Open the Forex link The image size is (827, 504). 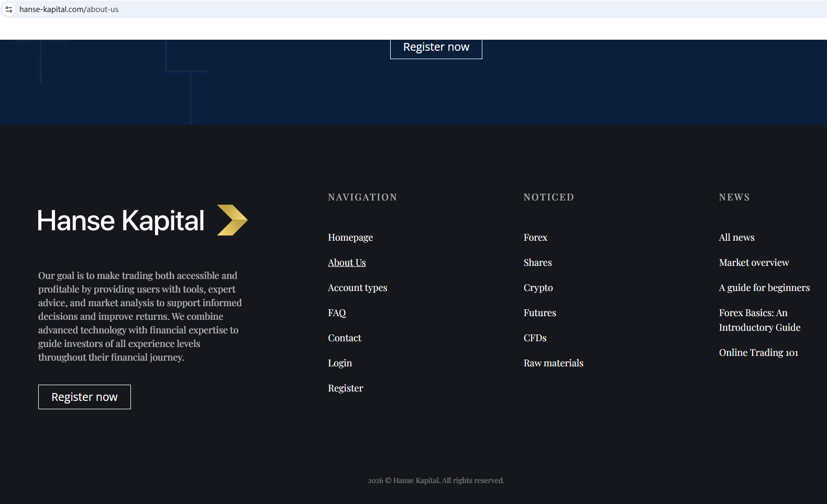point(535,238)
